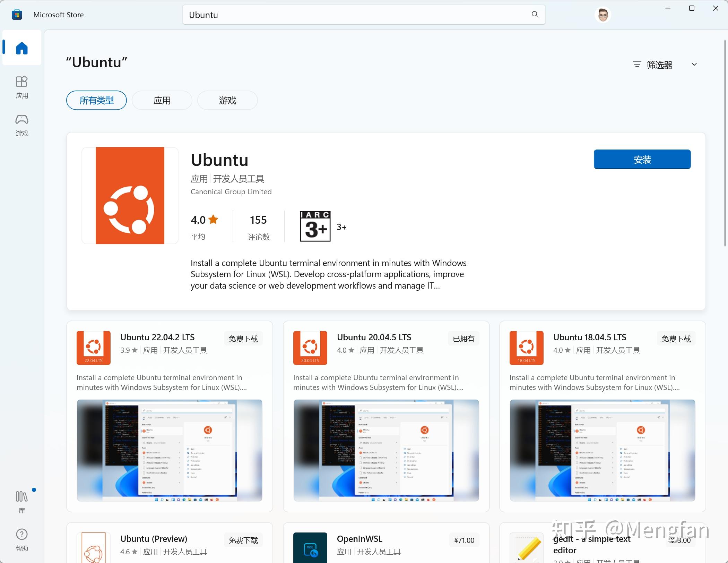Screen dimensions: 728x563
Task: Click the 3.9 rating on Ubuntu 22.04.2
Action: pyautogui.click(x=129, y=350)
